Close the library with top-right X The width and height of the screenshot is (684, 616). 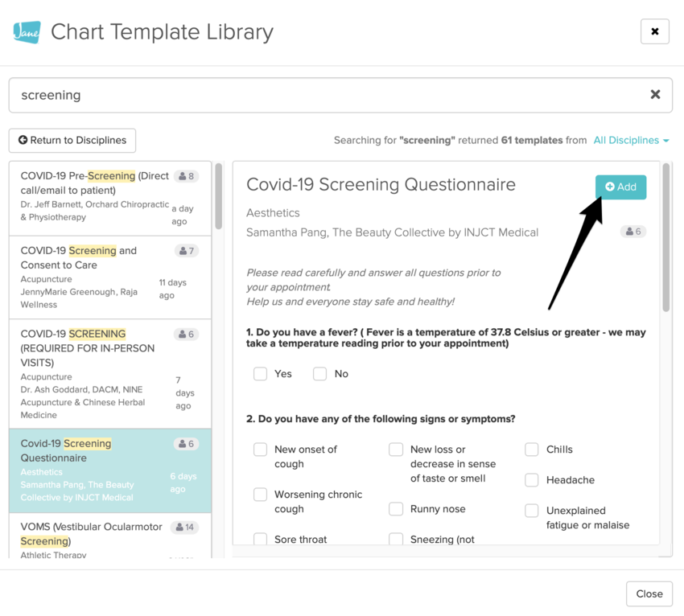tap(654, 31)
